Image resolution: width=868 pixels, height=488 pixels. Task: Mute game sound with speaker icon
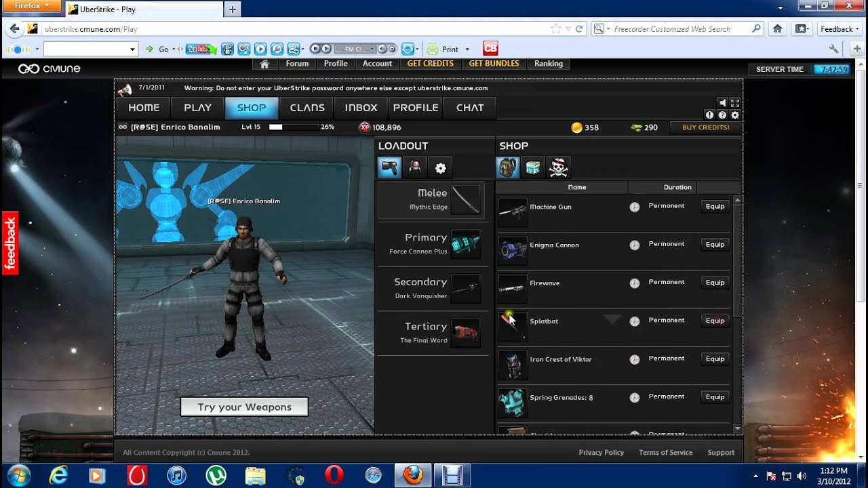point(723,103)
